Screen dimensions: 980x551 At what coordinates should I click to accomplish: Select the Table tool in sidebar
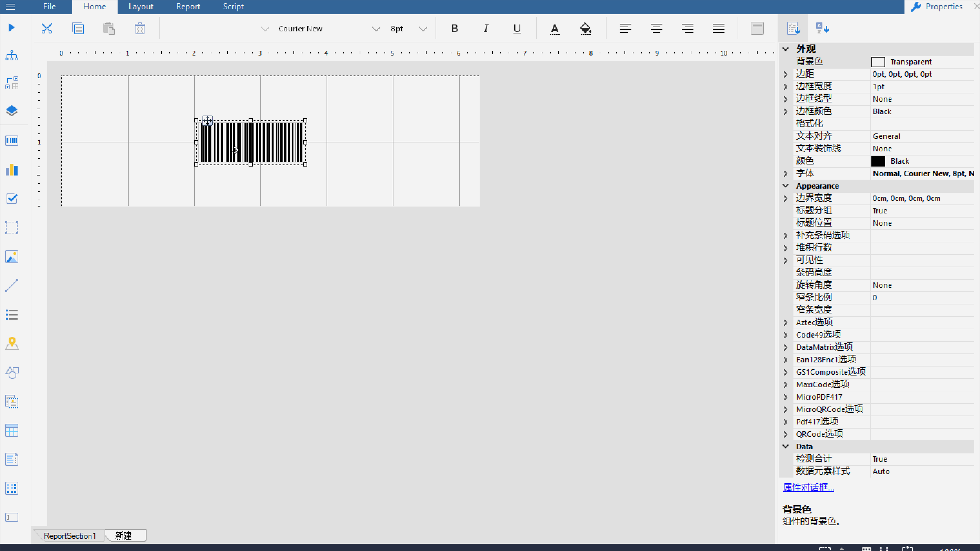tap(12, 430)
